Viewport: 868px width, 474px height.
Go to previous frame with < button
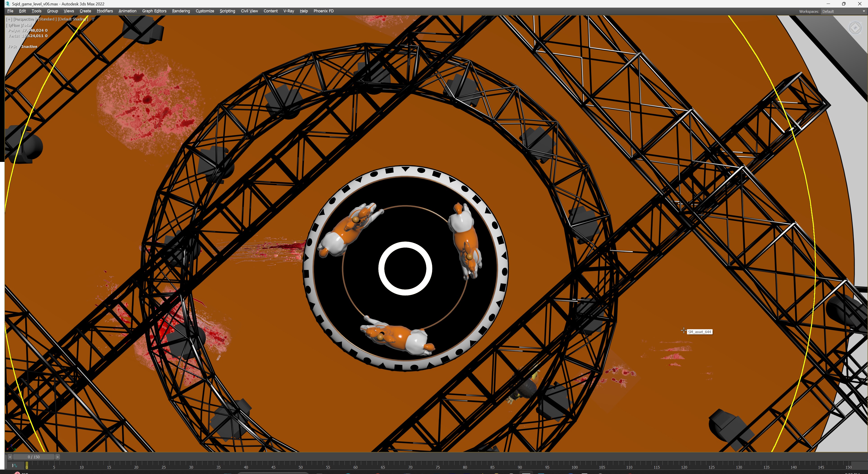pyautogui.click(x=10, y=457)
